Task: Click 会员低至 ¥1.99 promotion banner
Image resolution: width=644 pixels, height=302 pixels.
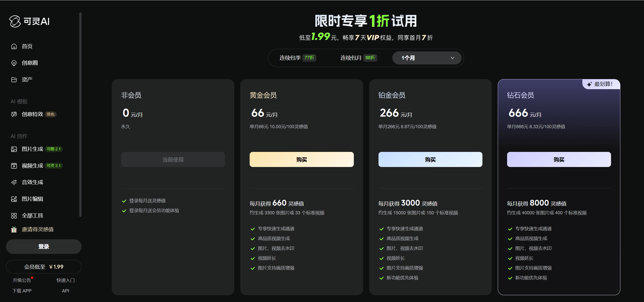Action: [44, 267]
